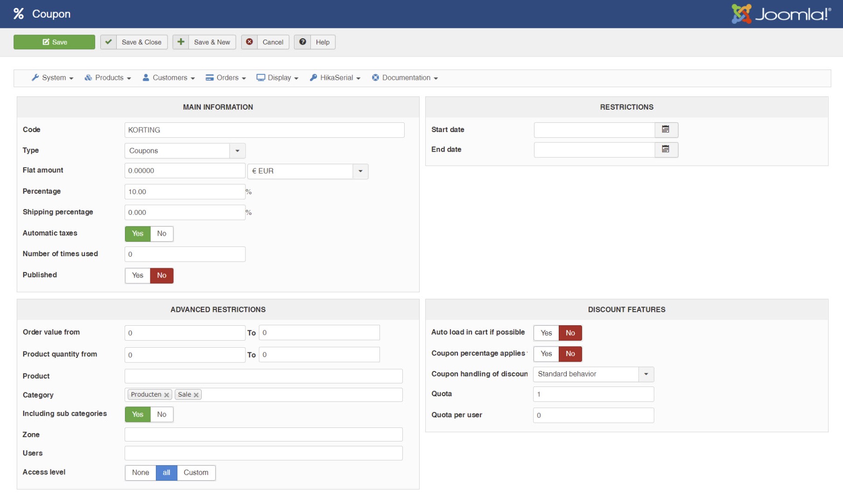Open the Coupon handling Standard behavior dropdown
This screenshot has height=504, width=843.
(593, 374)
